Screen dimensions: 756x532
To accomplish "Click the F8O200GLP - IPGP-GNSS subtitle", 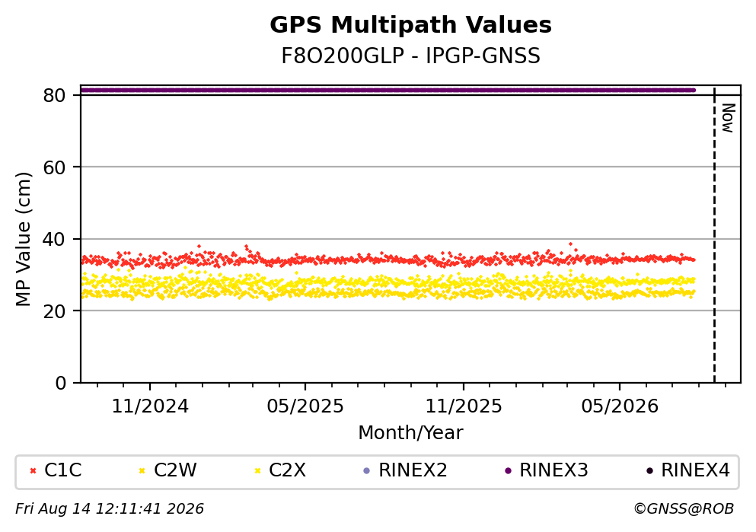I will 411,56.
